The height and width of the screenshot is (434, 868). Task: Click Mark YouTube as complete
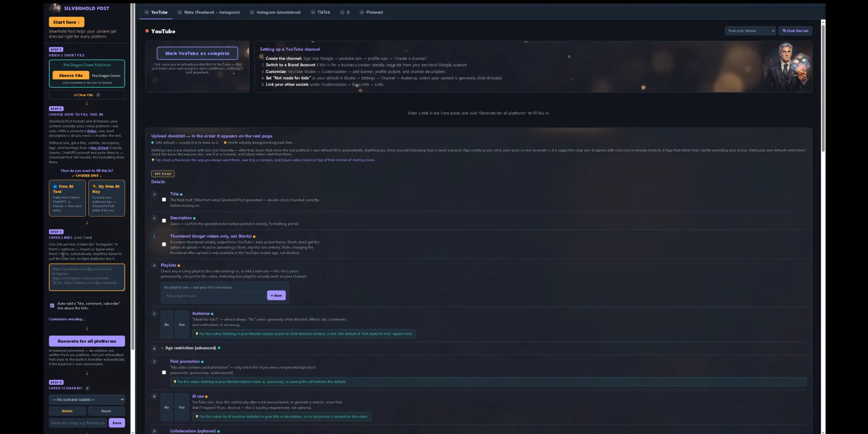point(197,53)
